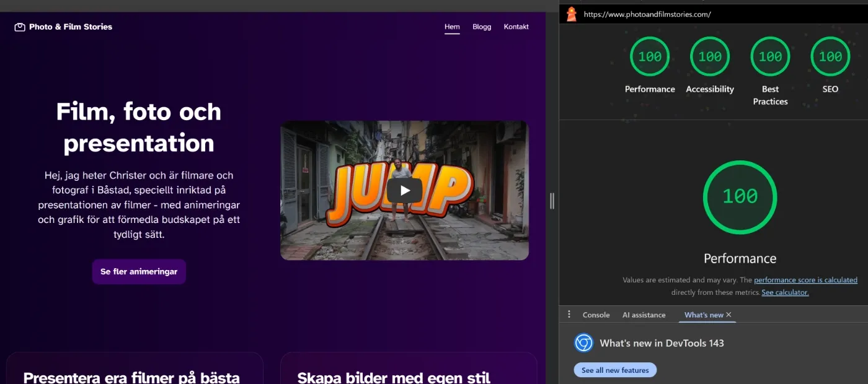Click the Performance score gauge showing 100

click(649, 56)
